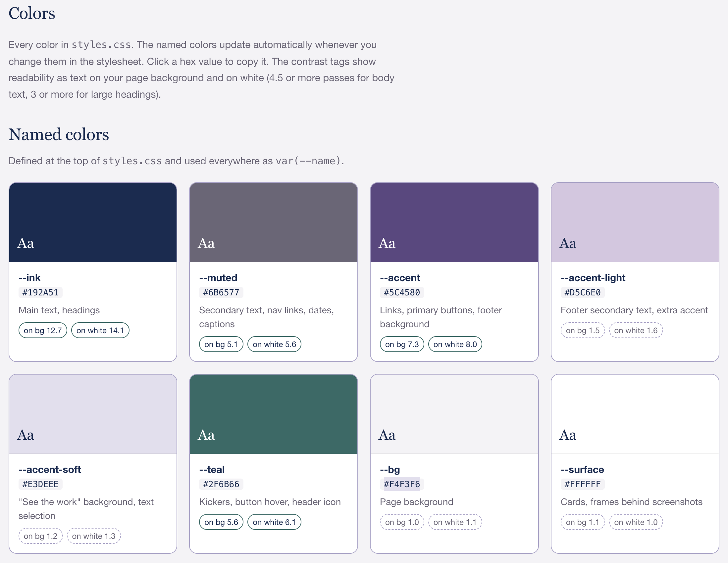
Task: Click the --accent-soft variable name
Action: [50, 469]
